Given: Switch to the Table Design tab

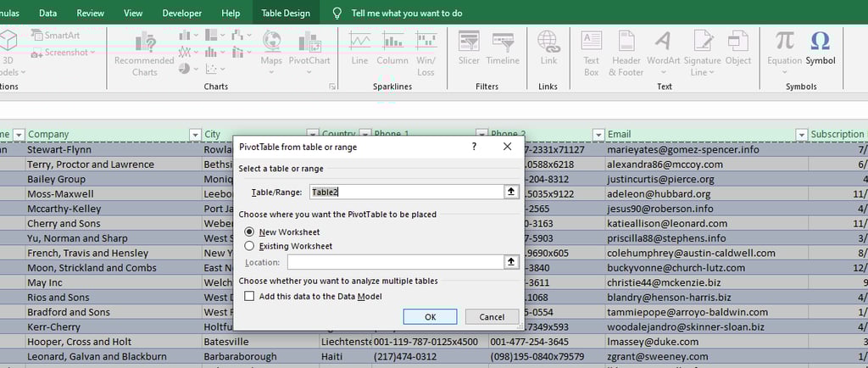Looking at the screenshot, I should 285,14.
